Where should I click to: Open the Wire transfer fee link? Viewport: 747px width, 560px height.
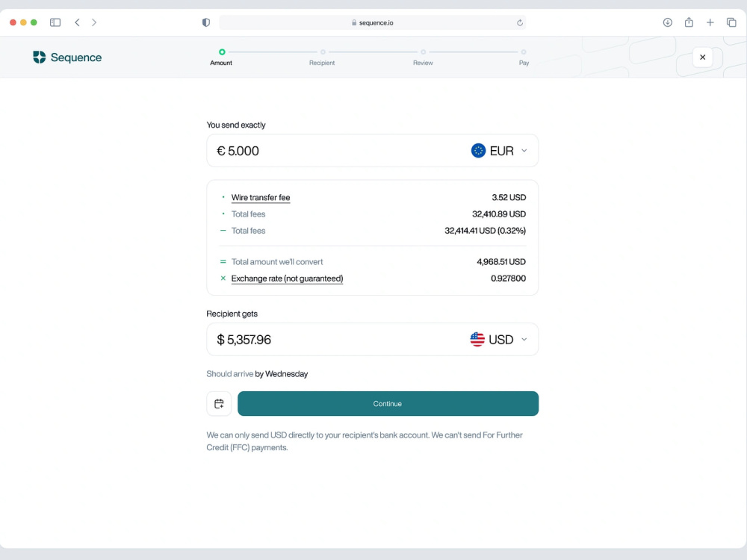click(x=261, y=197)
